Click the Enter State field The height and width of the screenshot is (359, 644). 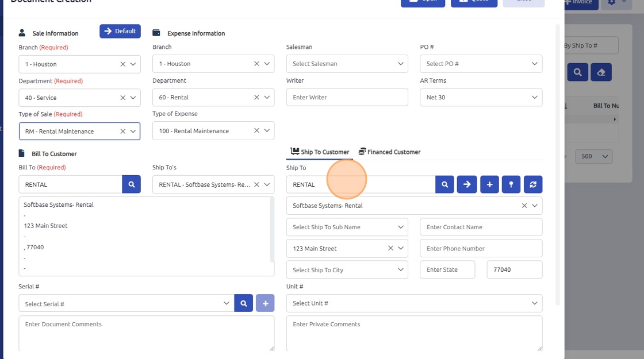pyautogui.click(x=447, y=269)
